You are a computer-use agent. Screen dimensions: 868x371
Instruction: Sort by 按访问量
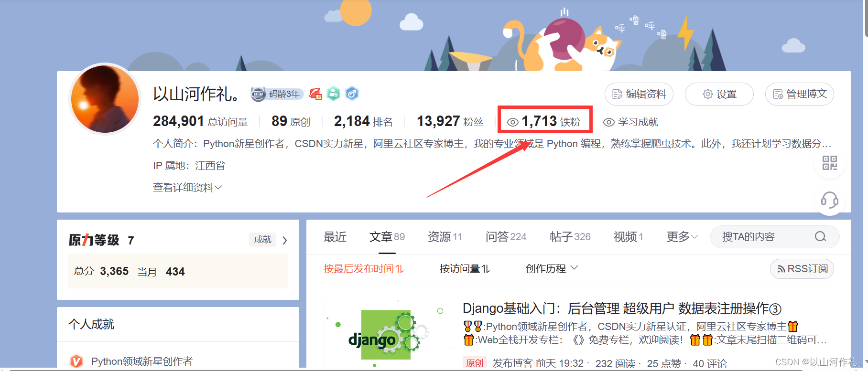click(x=465, y=269)
